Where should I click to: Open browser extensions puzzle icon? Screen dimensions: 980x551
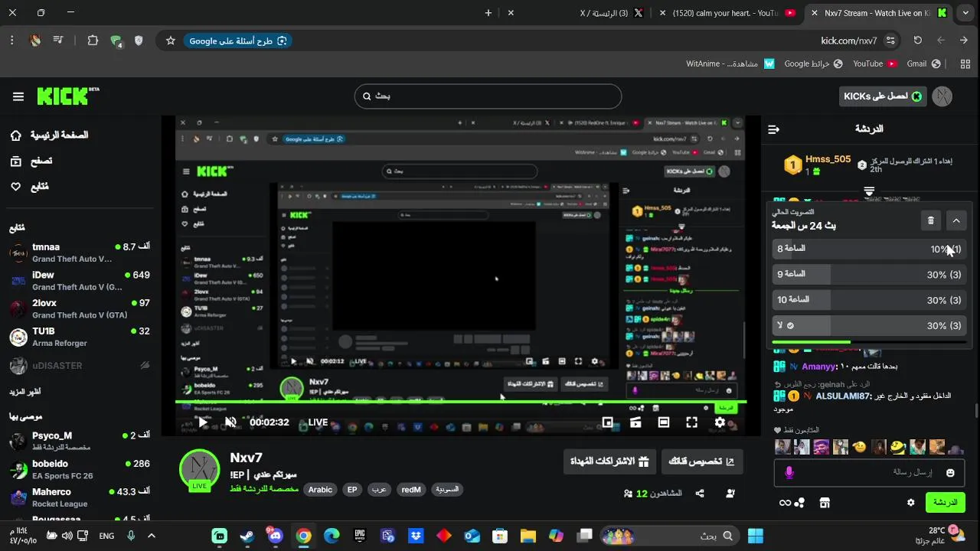click(x=93, y=41)
